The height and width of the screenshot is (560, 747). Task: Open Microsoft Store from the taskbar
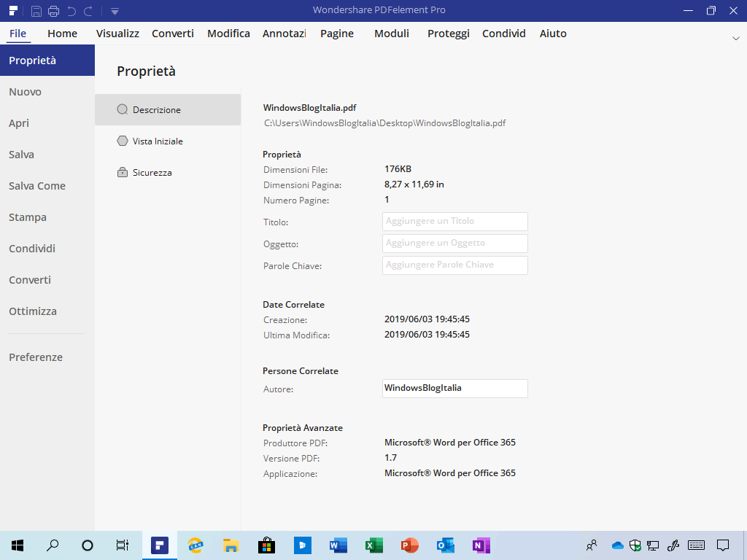click(x=267, y=545)
